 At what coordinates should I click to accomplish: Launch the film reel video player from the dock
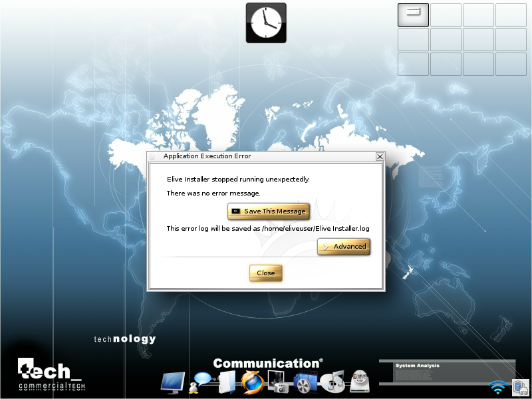click(305, 382)
